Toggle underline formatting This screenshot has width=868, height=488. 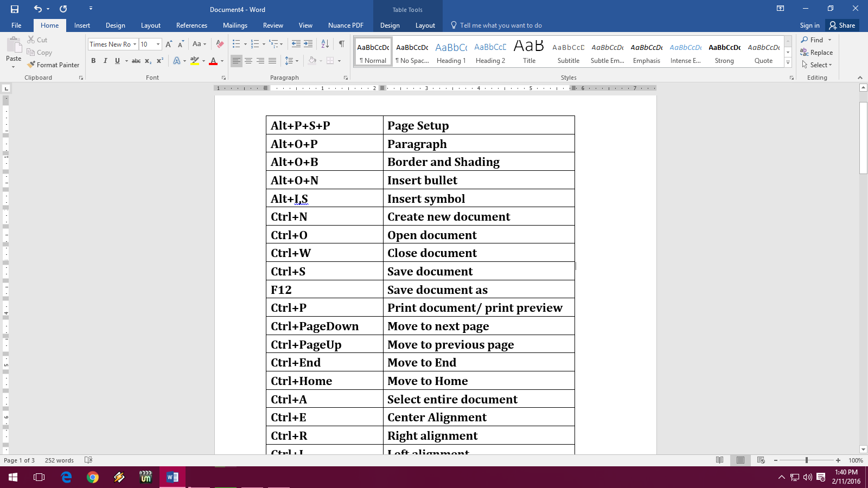(116, 61)
